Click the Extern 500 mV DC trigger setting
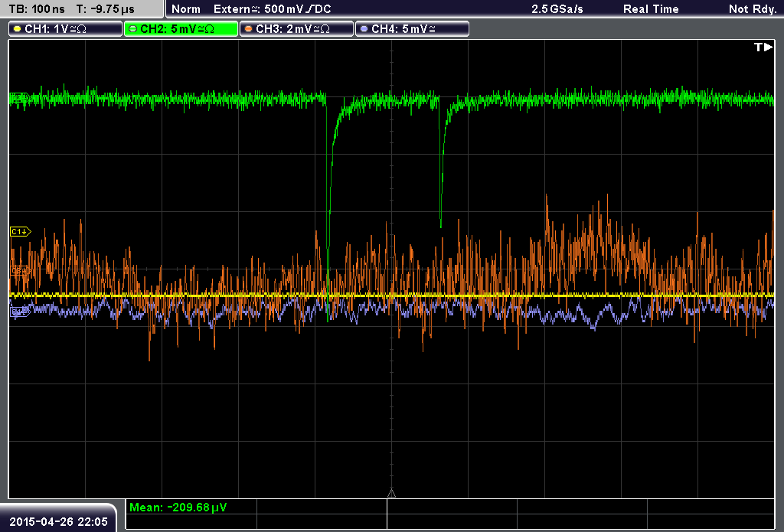Screen dimensions: 784x532 pos(273,9)
